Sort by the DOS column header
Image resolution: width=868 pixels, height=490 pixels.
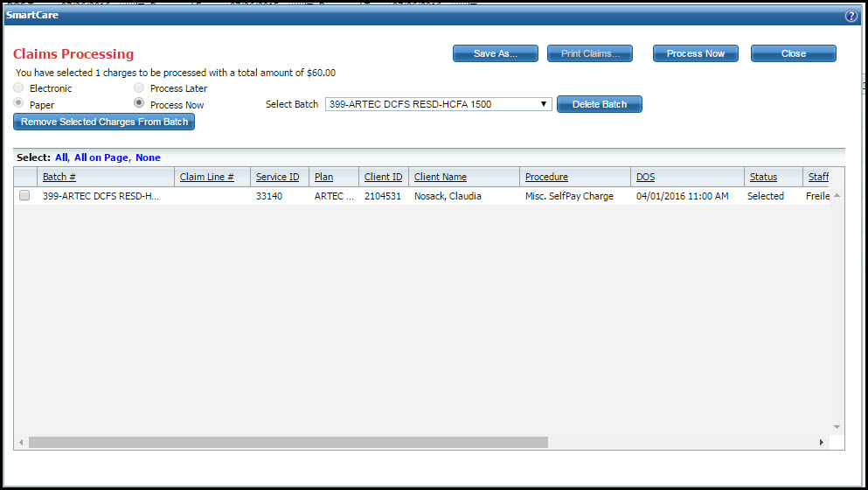pyautogui.click(x=645, y=177)
